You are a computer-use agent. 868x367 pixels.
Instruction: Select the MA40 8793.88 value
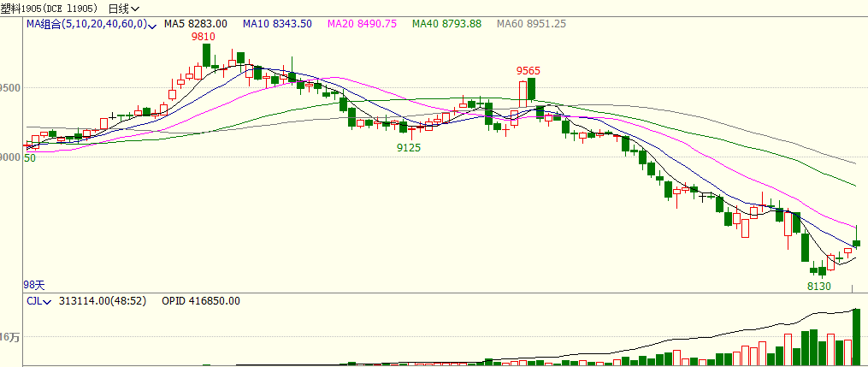446,24
